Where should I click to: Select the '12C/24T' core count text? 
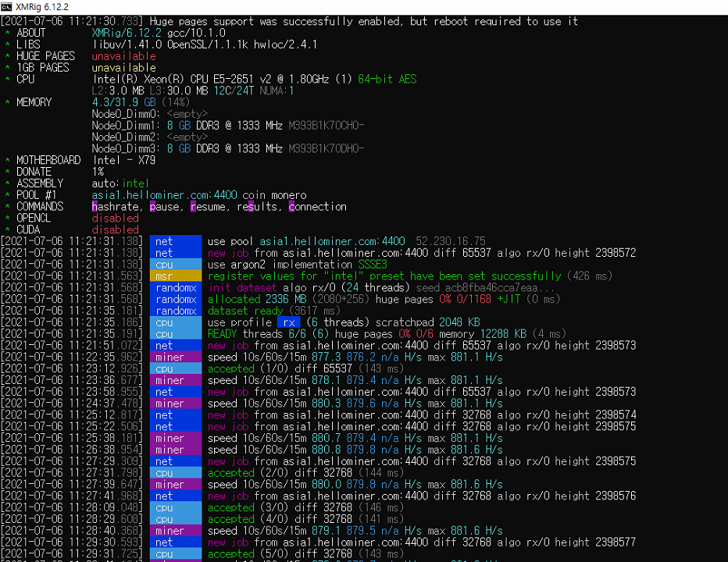coord(234,91)
